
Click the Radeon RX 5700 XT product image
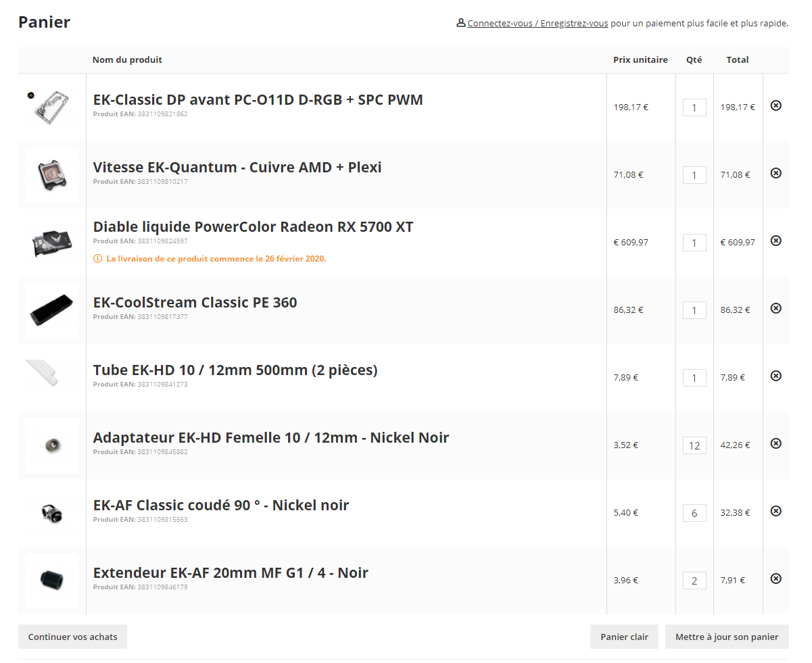point(52,243)
